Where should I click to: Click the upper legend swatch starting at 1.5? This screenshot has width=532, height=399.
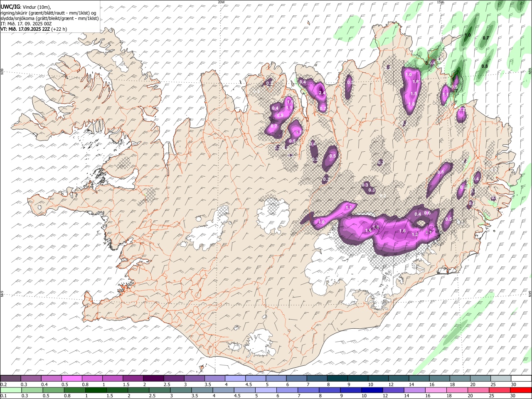click(133, 378)
